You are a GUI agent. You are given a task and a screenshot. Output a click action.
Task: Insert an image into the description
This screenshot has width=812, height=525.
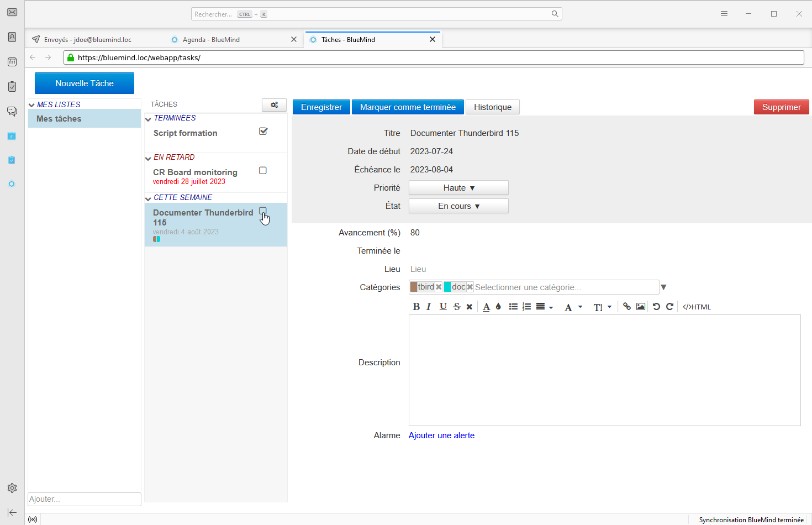641,307
